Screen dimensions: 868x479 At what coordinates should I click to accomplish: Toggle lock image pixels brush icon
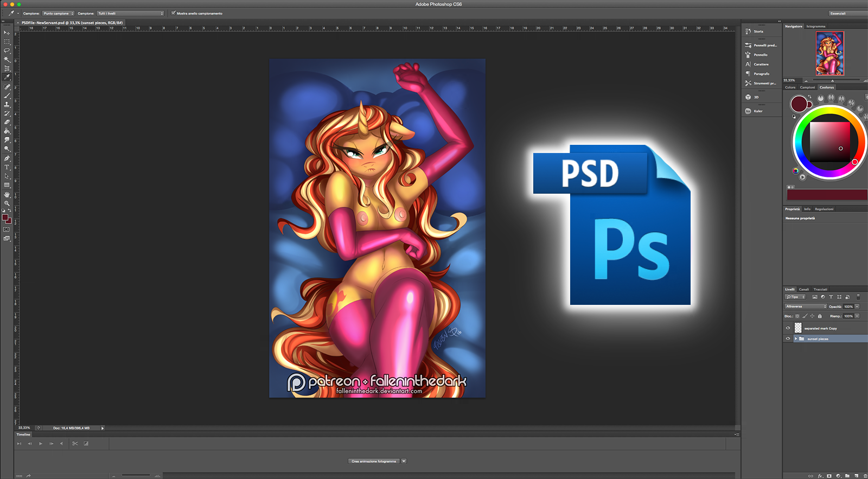pyautogui.click(x=805, y=316)
